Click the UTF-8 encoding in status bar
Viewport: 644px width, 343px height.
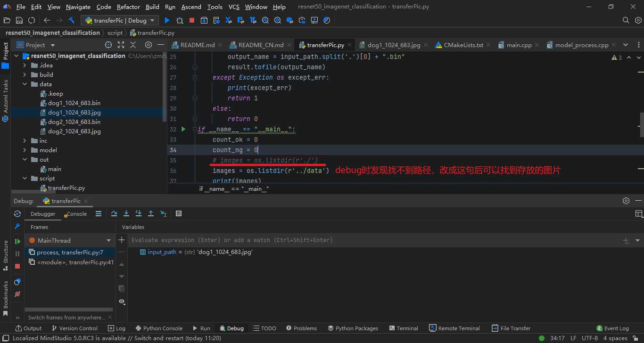589,338
